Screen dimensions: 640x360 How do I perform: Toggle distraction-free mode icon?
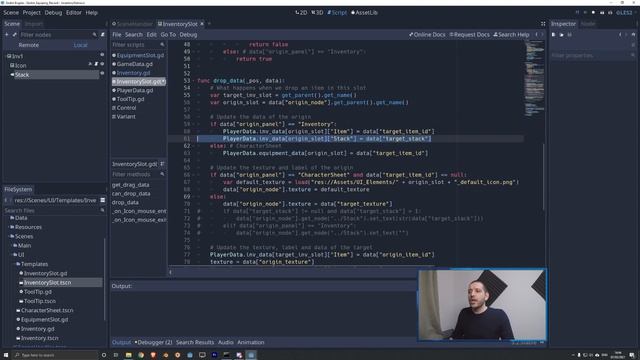(543, 24)
